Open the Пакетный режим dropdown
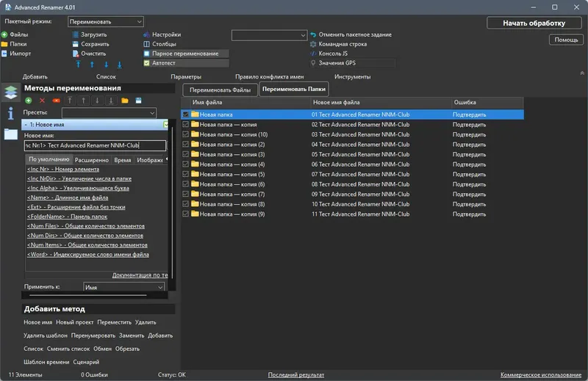Viewport: 588px width, 381px height. coord(106,22)
